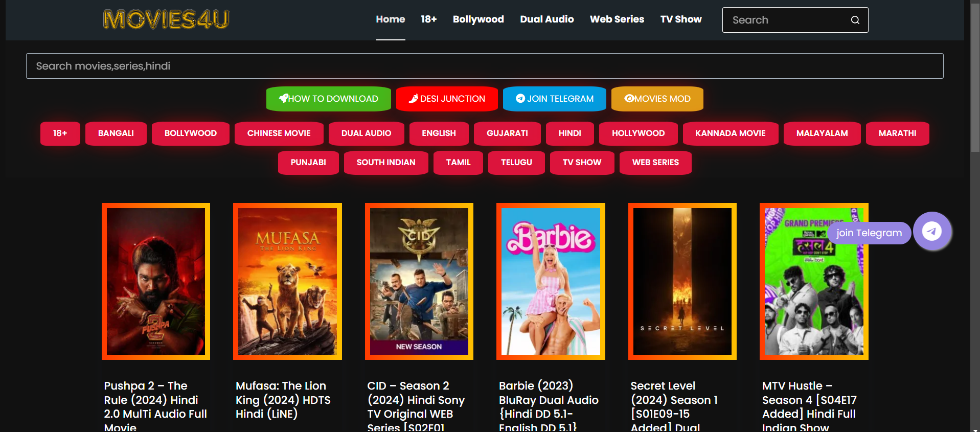Open the Kannada Movie category tag

coord(730,133)
